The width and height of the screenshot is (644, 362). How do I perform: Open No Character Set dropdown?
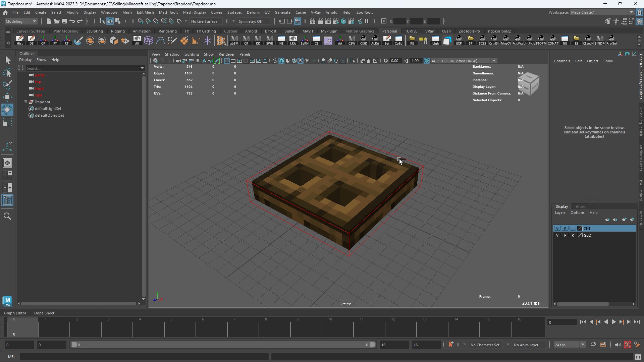coord(485,345)
